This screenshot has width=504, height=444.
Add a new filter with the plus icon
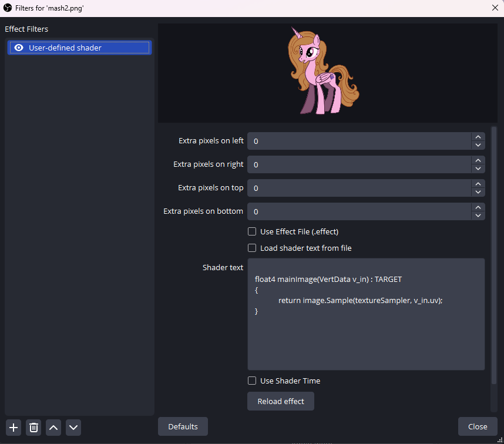point(14,428)
